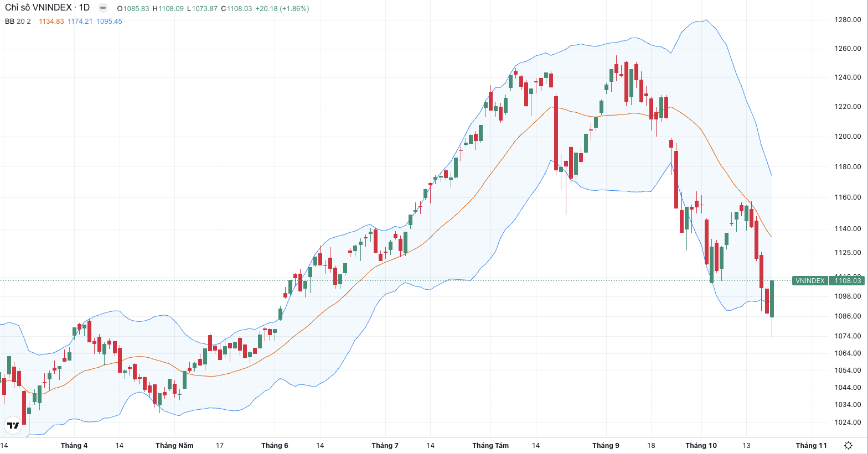Click the 1160.00 price axis label
The height and width of the screenshot is (454, 868).
pyautogui.click(x=848, y=197)
